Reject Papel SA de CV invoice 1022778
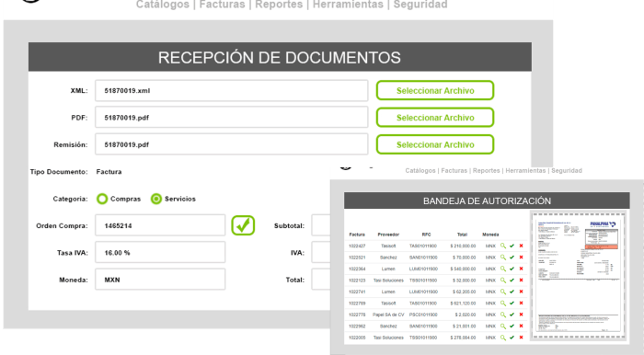Viewport: 644px width, 355px height. point(522,315)
